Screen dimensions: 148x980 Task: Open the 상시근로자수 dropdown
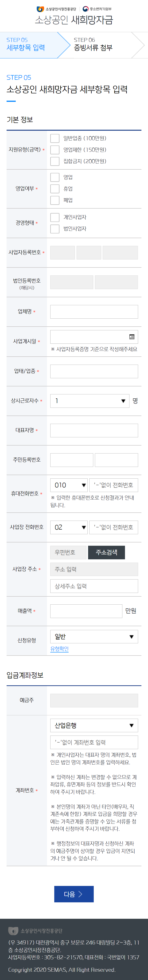90,400
